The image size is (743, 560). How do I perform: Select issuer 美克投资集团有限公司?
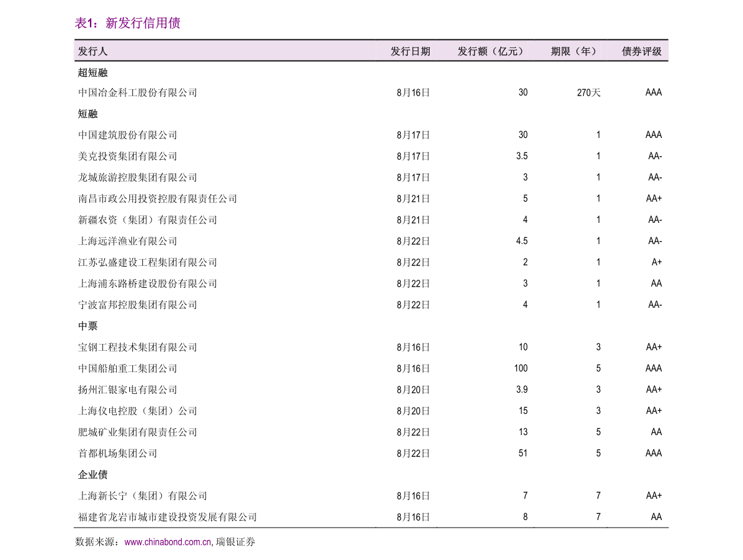click(127, 156)
